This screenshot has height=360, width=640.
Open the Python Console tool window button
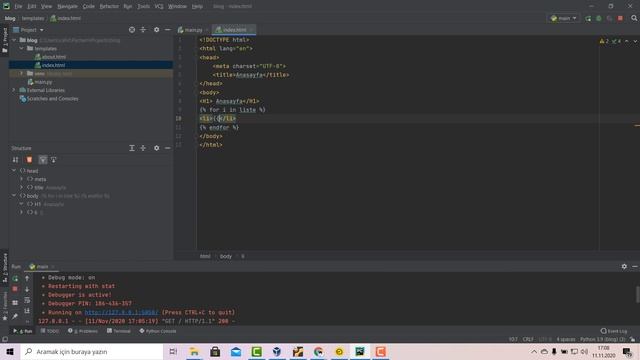point(158,331)
